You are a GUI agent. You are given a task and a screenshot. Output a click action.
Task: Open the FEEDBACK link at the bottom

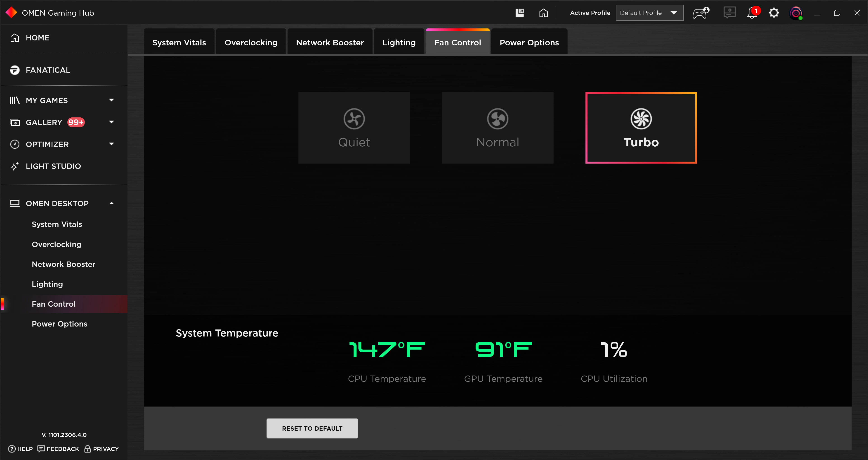[x=63, y=449]
